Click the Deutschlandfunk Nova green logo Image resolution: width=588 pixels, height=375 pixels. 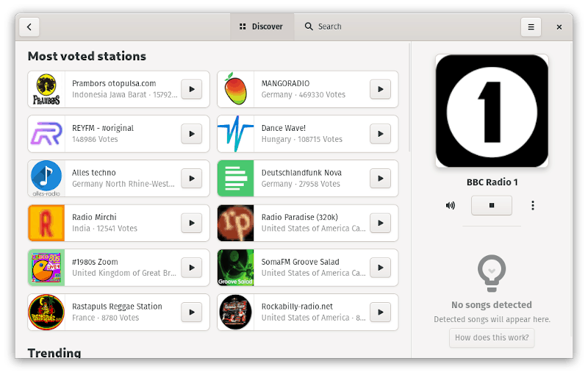(x=235, y=179)
